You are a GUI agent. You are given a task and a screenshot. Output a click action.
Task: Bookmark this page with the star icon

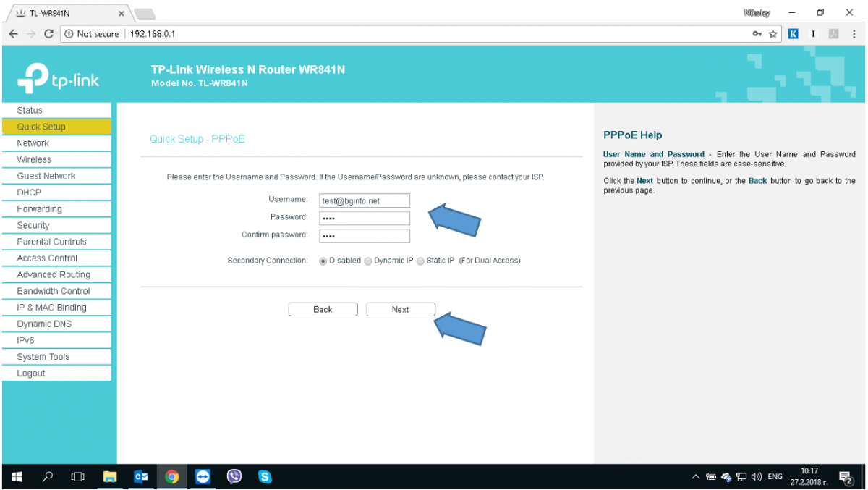773,34
